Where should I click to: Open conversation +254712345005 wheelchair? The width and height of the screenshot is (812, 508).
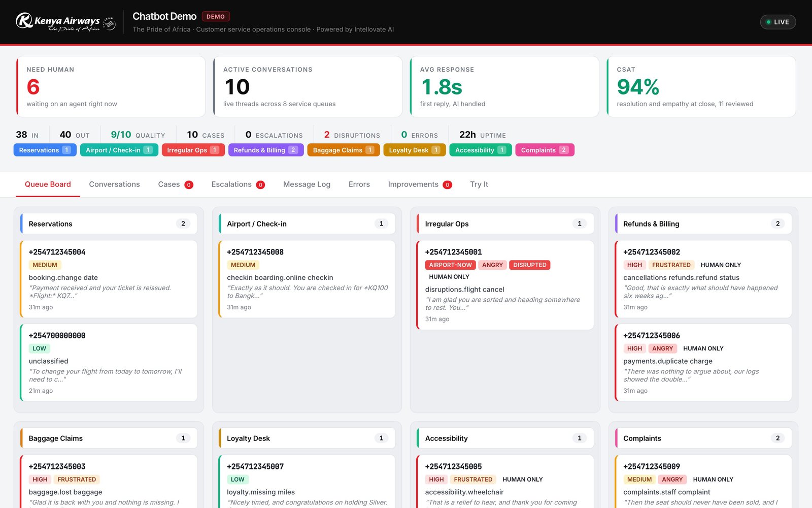pos(505,482)
